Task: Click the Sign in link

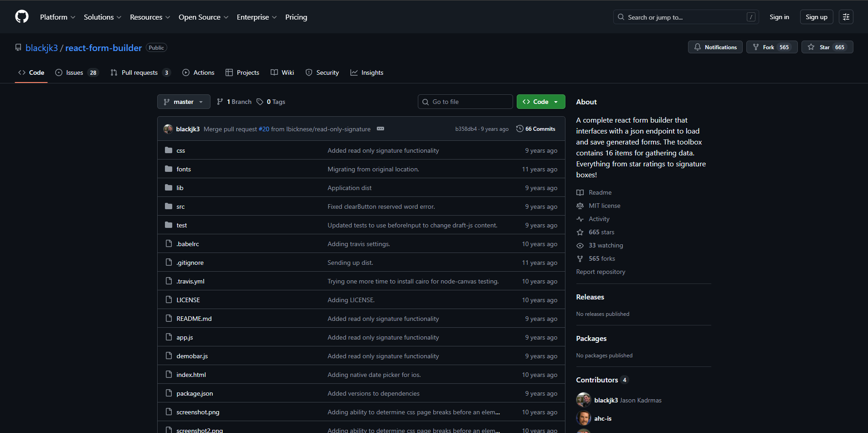Action: (779, 17)
